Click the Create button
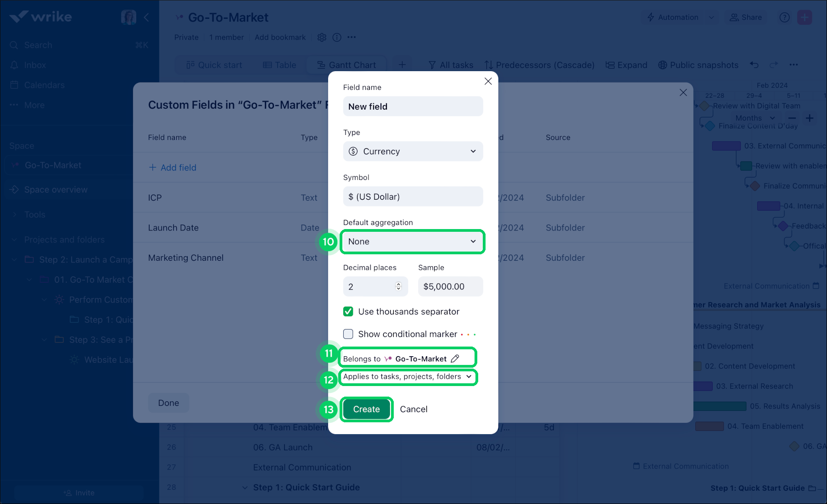Screen dimensions: 827x504 click(366, 409)
